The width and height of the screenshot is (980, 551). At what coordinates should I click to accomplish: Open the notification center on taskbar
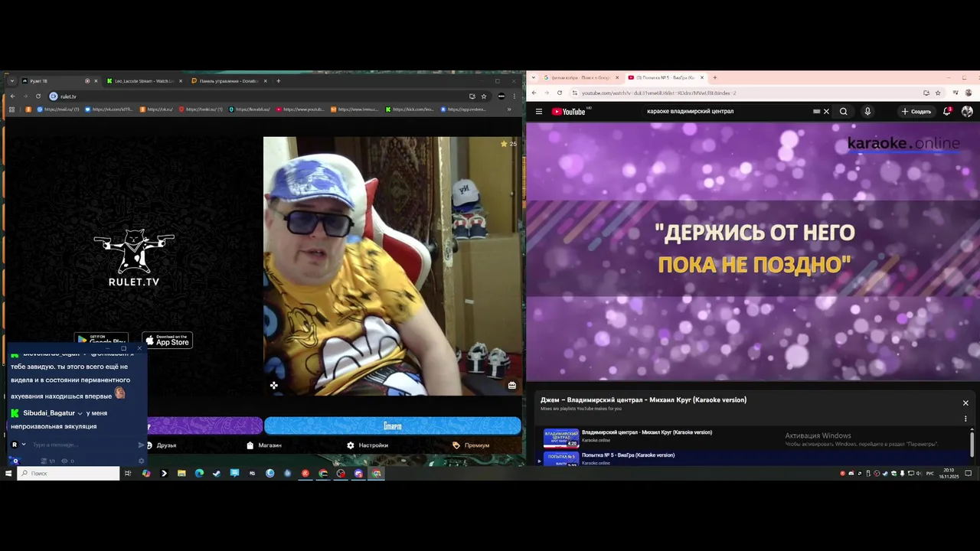tap(969, 474)
